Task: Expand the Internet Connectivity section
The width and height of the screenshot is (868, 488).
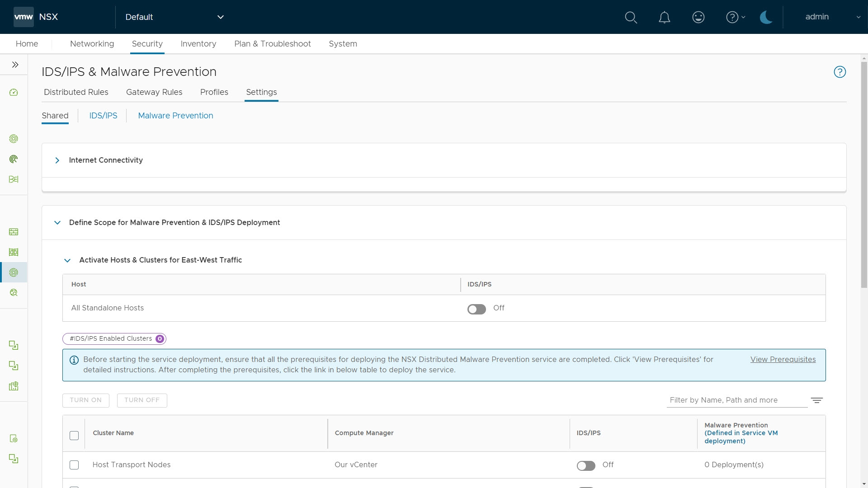Action: (x=57, y=160)
